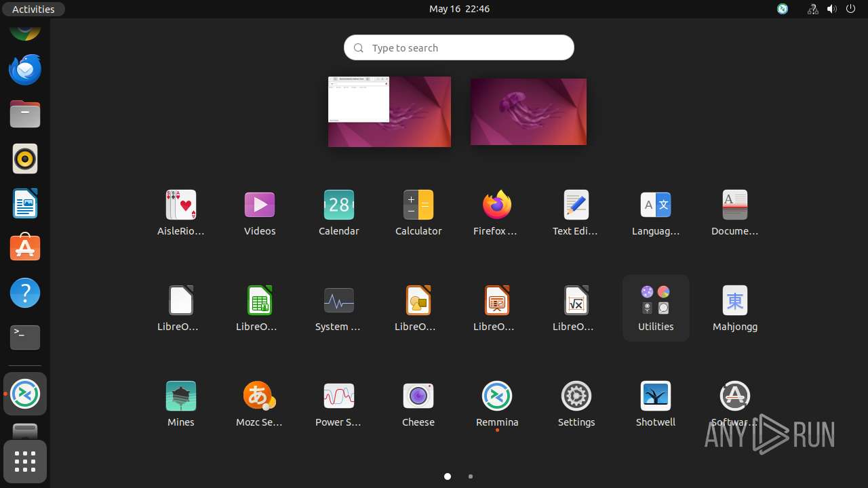
Task: Click the Show Applications grid button
Action: click(25, 462)
